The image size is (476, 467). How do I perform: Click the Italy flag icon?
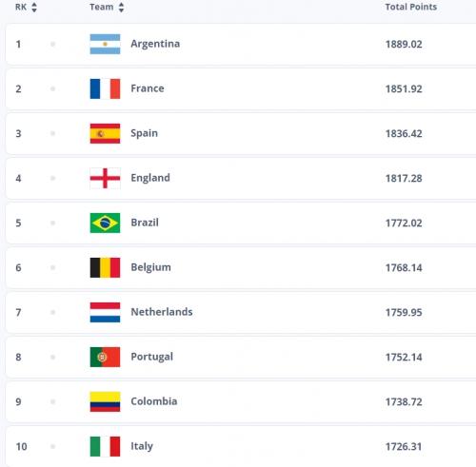(x=105, y=446)
